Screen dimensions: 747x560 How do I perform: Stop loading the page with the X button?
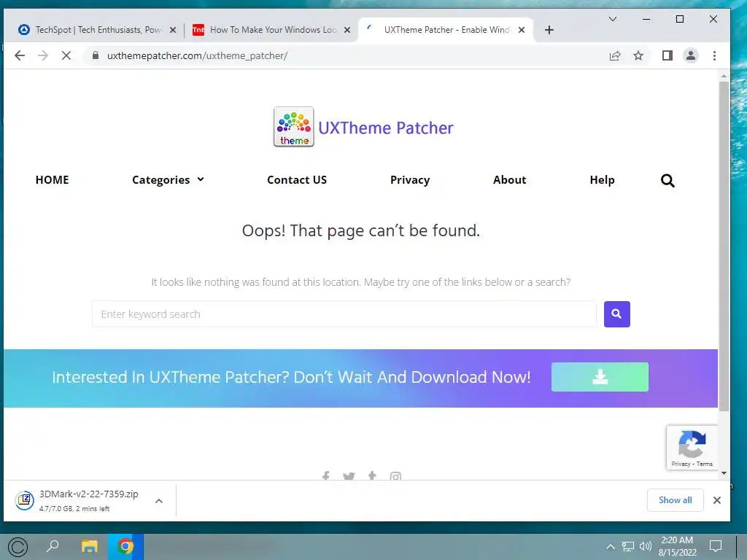click(x=66, y=55)
